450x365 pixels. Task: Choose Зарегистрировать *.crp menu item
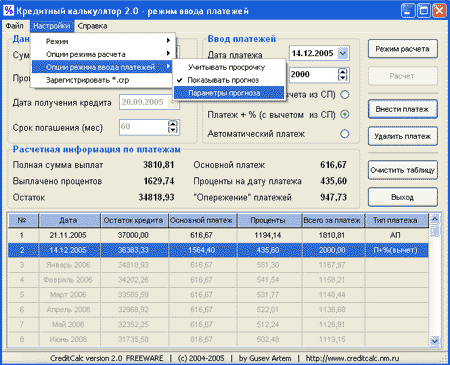pos(102,80)
